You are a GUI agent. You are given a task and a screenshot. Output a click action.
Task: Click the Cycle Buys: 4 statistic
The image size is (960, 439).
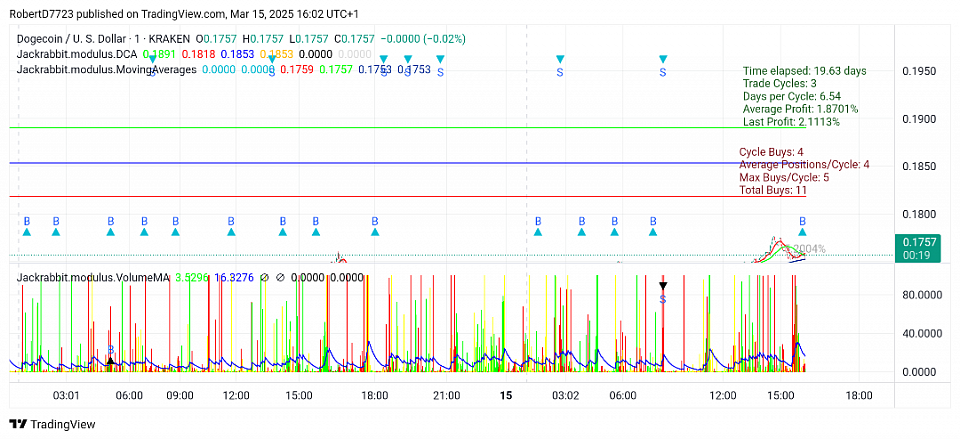point(771,152)
